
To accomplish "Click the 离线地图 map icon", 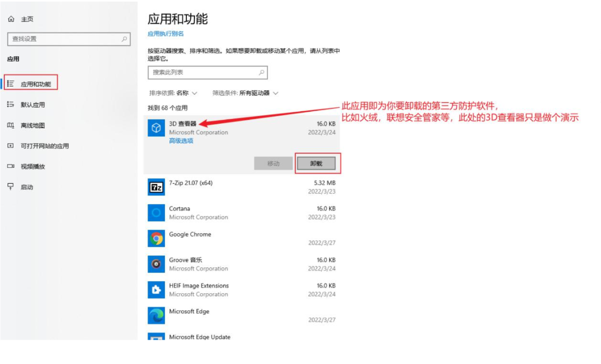I will (x=11, y=125).
